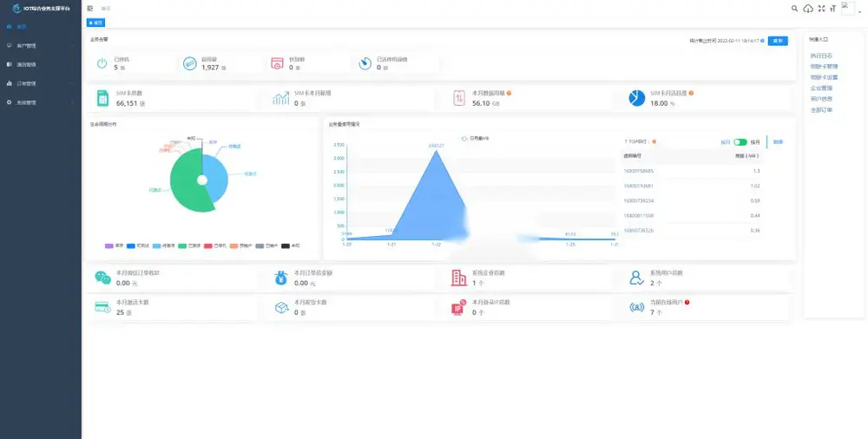The height and width of the screenshot is (439, 868).
Task: Toggle the red legend swatch under the pie chart
Action: pos(208,246)
